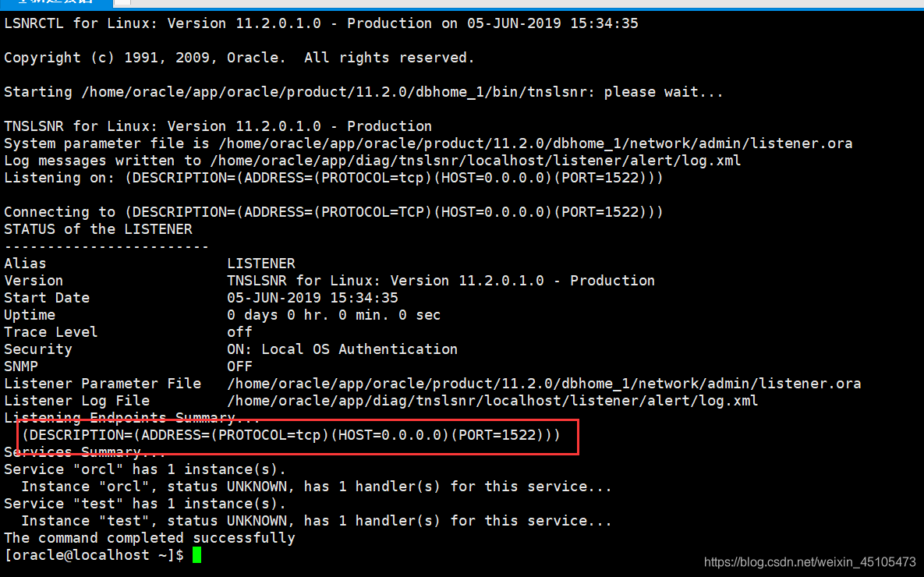Click the Service "orcl" has 1 instance line
The image size is (924, 577).
145,469
